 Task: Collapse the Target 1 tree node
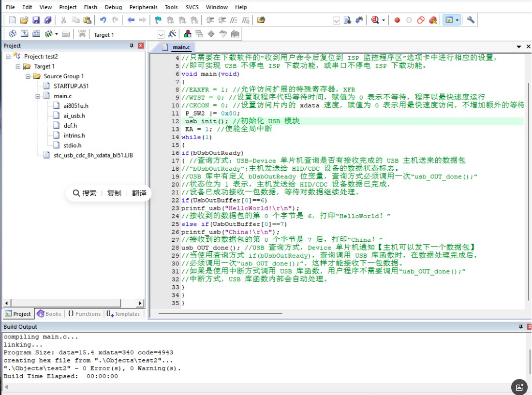18,66
